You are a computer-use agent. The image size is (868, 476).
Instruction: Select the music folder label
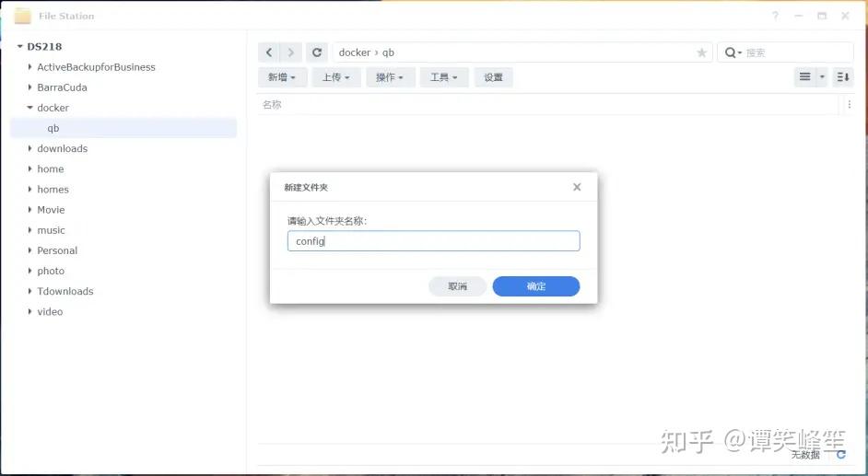[x=51, y=230]
